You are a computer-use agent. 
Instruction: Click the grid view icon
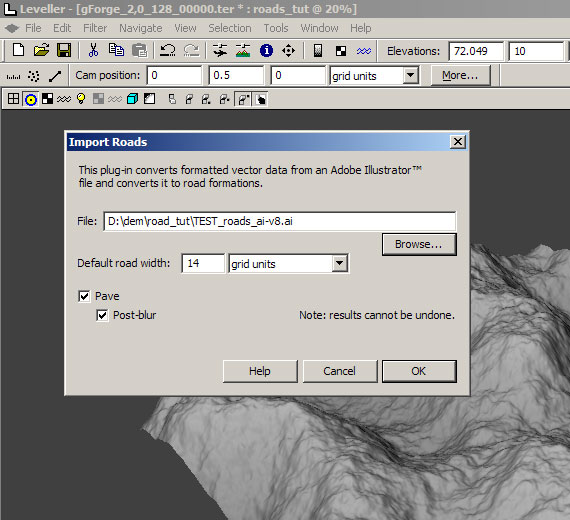pos(13,99)
